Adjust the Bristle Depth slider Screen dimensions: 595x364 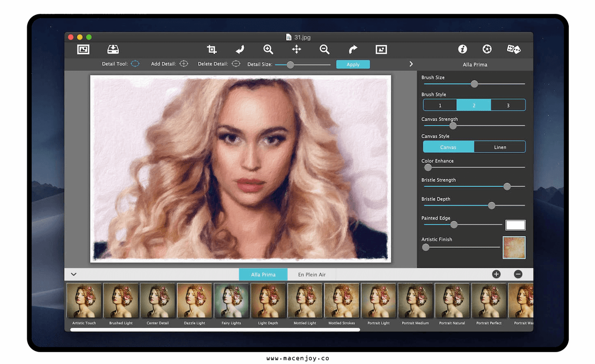[473, 205]
